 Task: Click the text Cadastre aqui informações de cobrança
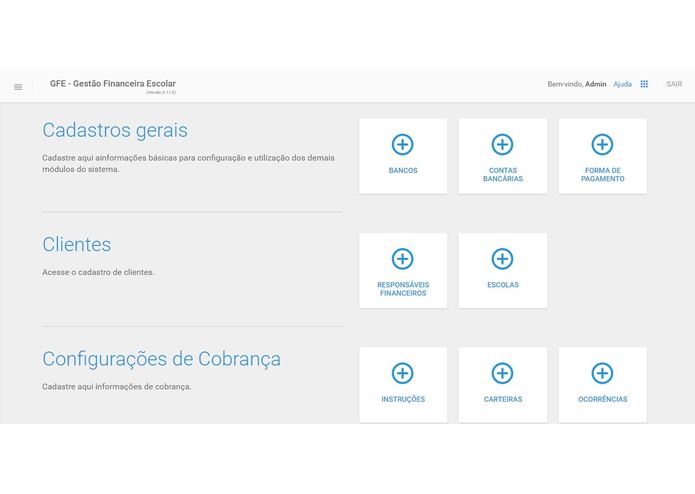point(117,387)
